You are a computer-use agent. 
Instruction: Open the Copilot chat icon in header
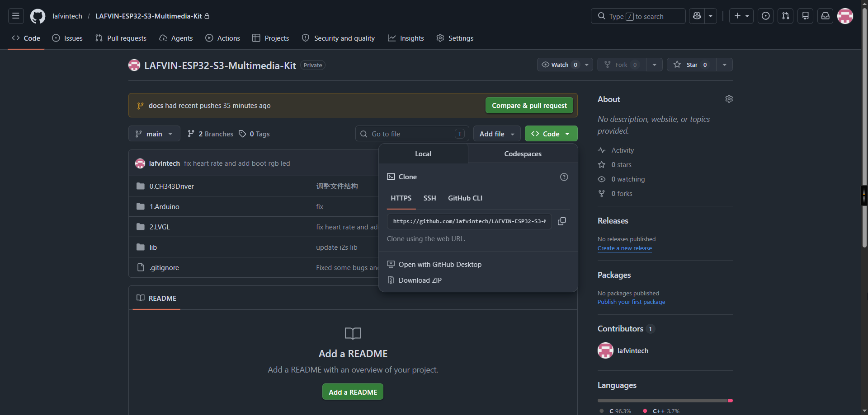[697, 16]
